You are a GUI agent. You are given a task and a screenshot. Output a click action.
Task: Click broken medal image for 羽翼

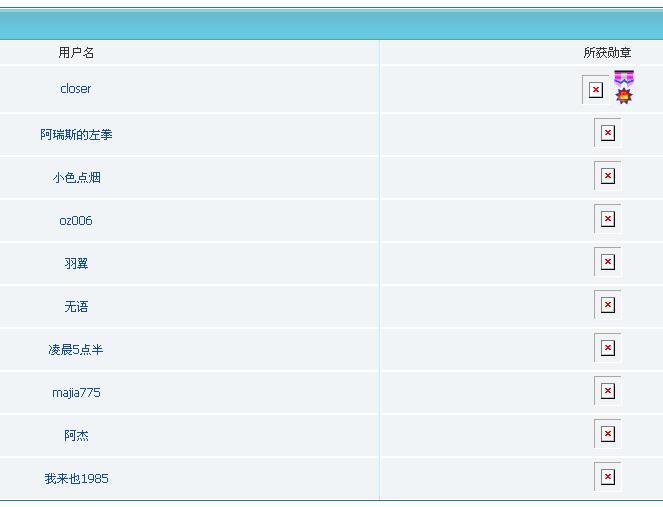pos(608,262)
